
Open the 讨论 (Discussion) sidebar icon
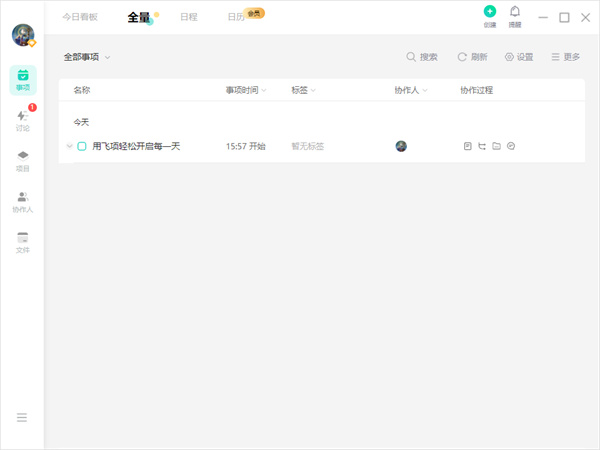click(22, 120)
